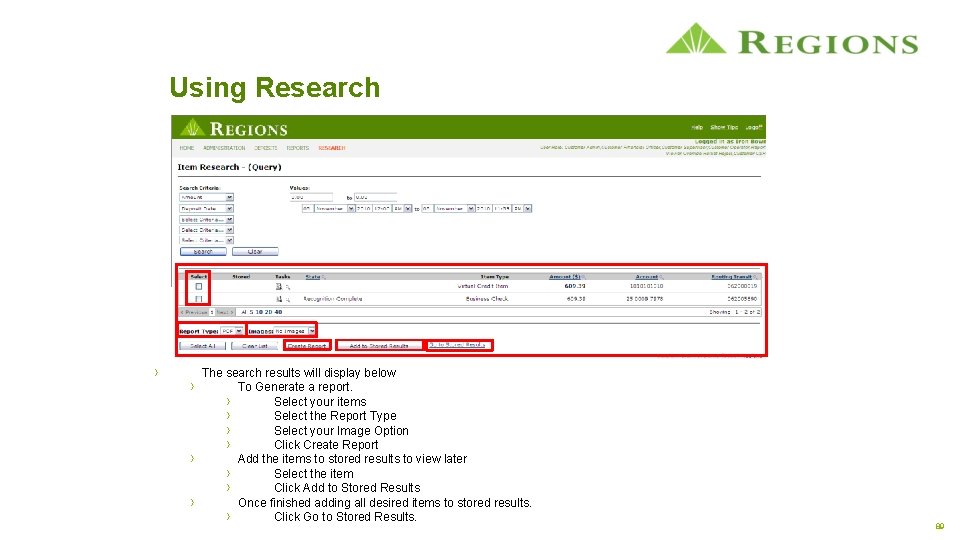Open the fifth Select Criteria dropdown
This screenshot has width=960, height=540.
coord(206,241)
